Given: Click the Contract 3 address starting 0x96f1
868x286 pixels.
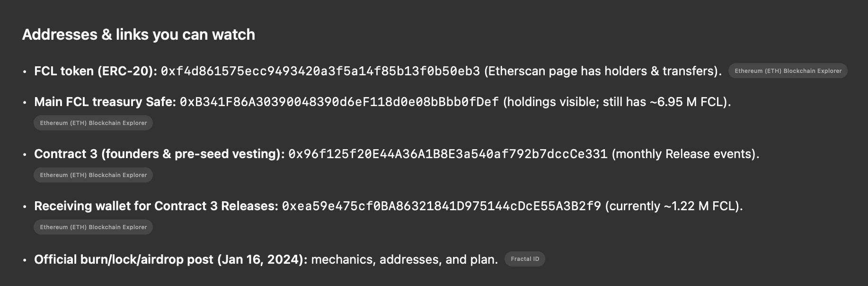Looking at the screenshot, I should point(447,154).
